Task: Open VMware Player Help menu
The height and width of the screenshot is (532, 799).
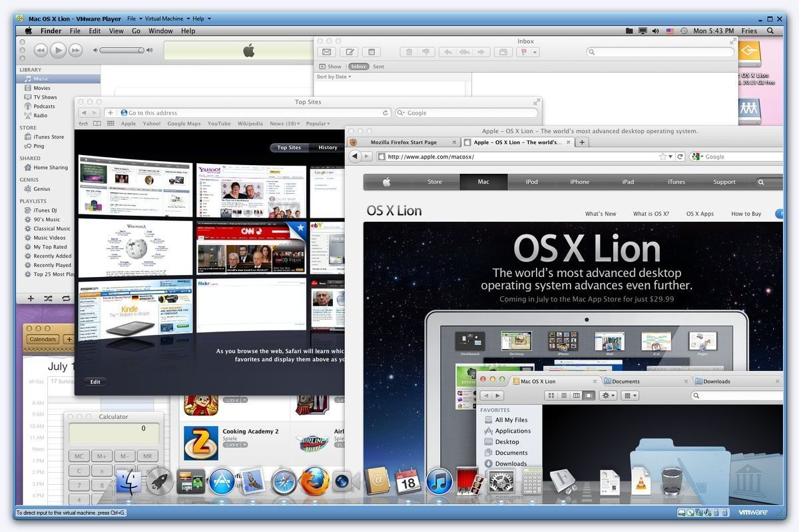Action: (x=201, y=19)
